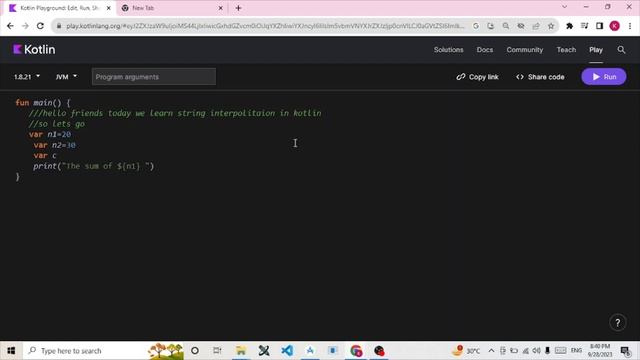Open the Teach section
Screen dimensions: 640x360
click(x=566, y=50)
